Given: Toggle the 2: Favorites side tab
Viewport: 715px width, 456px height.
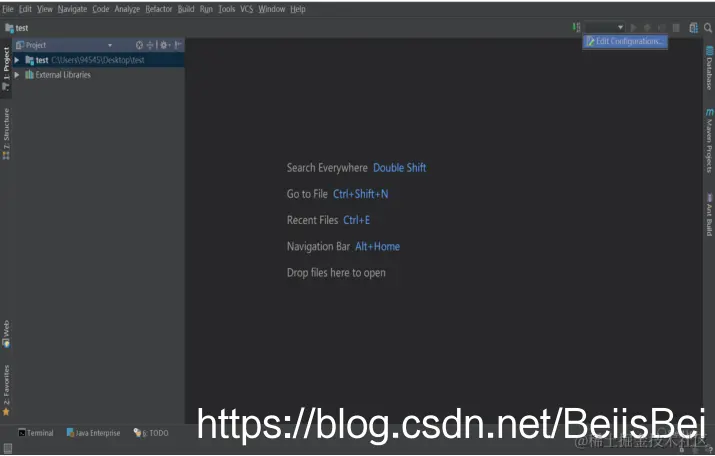Looking at the screenshot, I should 6,390.
